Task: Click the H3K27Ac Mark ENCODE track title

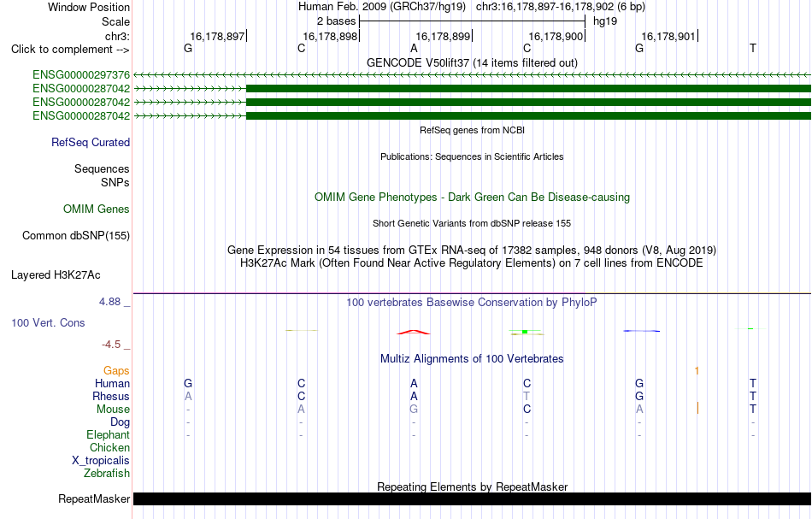Action: click(x=472, y=263)
